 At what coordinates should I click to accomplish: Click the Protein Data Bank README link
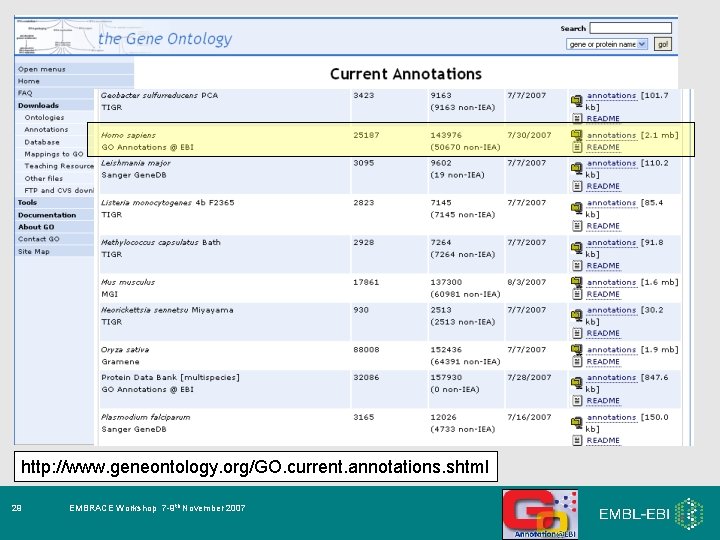pyautogui.click(x=603, y=400)
